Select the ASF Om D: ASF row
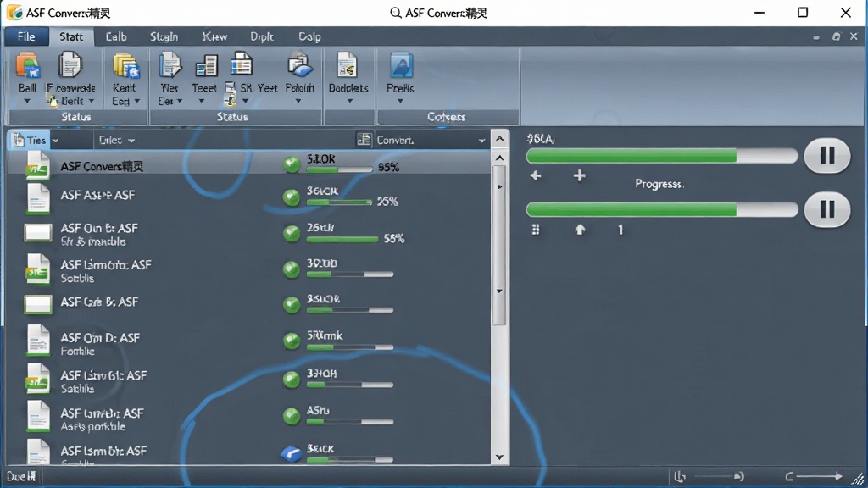Image resolution: width=868 pixels, height=488 pixels. coord(248,342)
